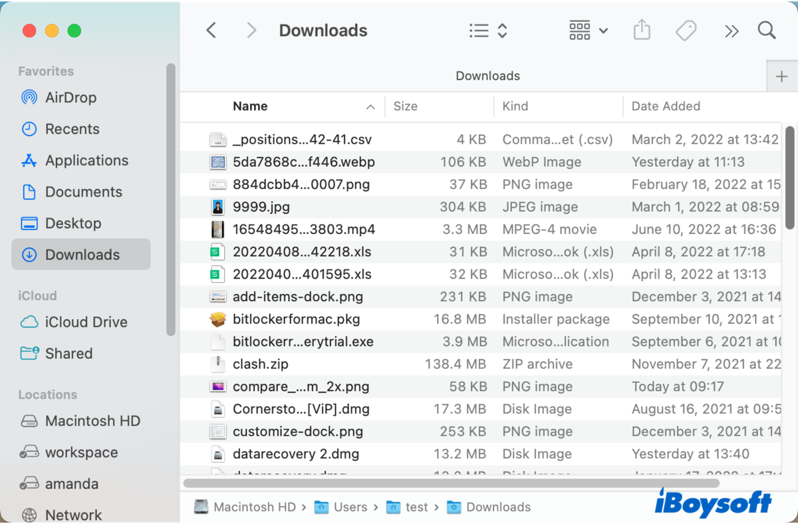
Task: Open the Network item in the sidebar
Action: pyautogui.click(x=73, y=514)
